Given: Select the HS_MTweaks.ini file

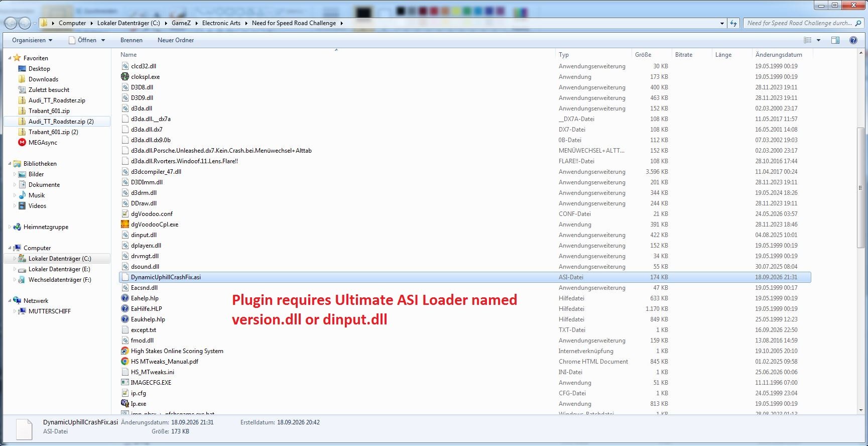Looking at the screenshot, I should point(153,372).
